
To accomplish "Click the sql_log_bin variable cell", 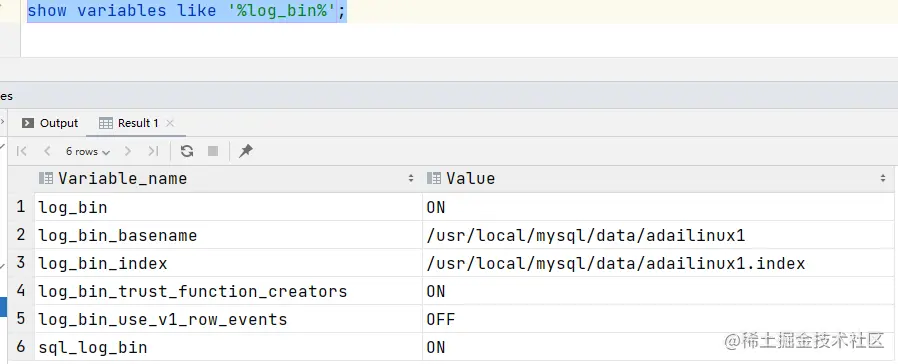I will coord(229,347).
